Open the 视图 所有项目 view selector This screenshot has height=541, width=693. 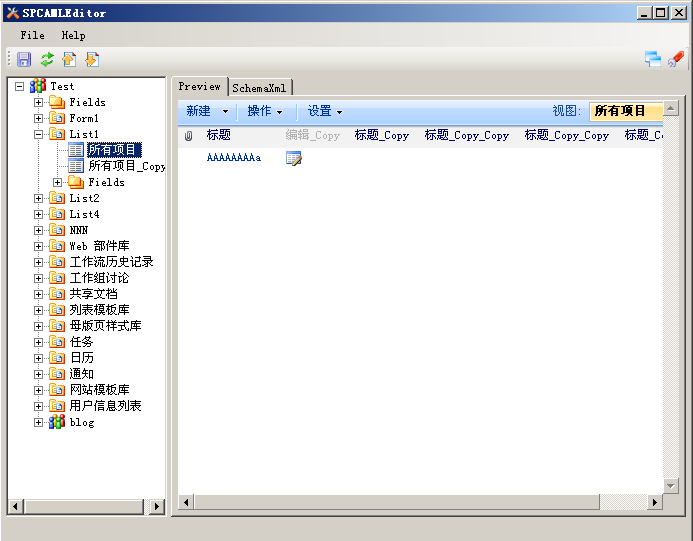tap(626, 111)
